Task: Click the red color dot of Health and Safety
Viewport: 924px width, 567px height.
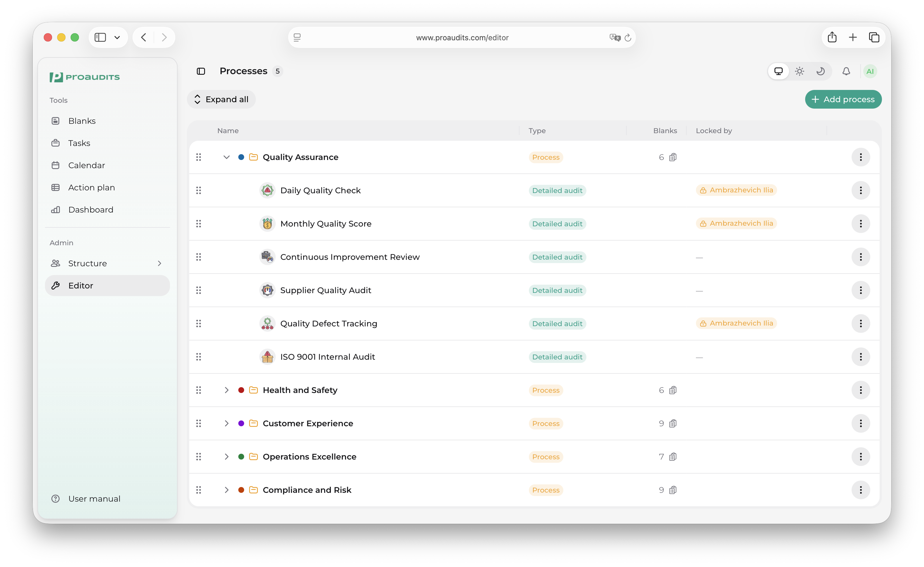Action: pyautogui.click(x=241, y=390)
